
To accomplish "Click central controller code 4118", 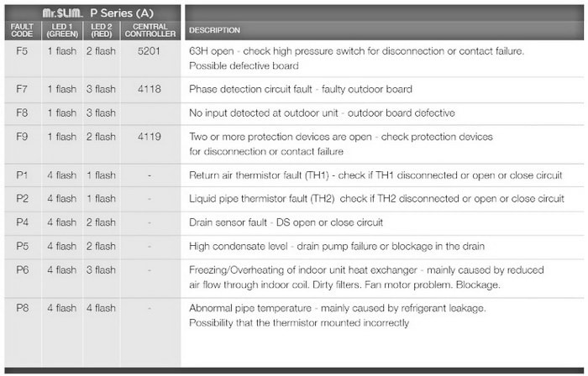I will [x=149, y=89].
